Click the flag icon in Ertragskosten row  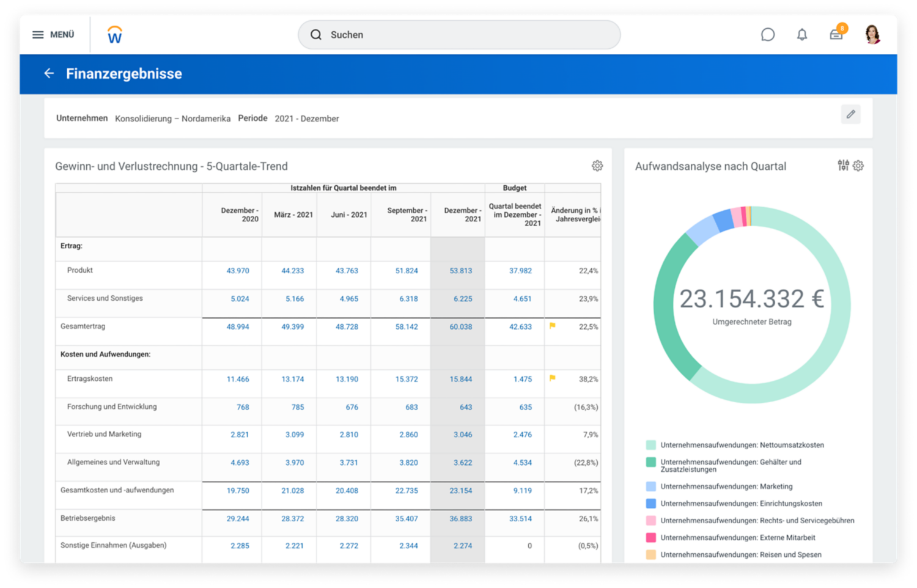click(x=553, y=378)
